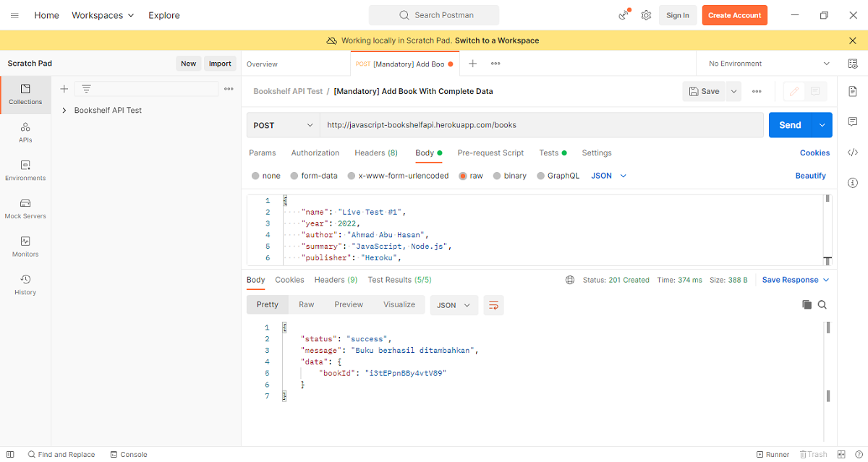This screenshot has width=868, height=462.
Task: Click the settings gear icon
Action: tap(646, 15)
